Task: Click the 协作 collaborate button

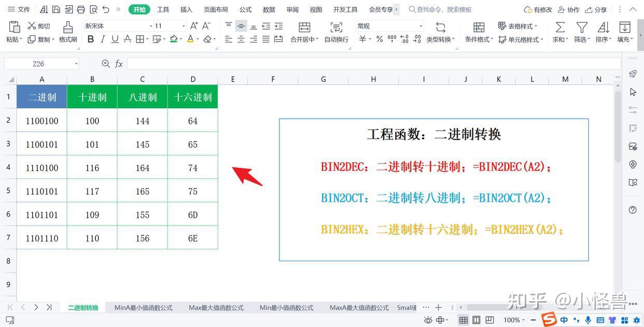Action: pyautogui.click(x=569, y=9)
